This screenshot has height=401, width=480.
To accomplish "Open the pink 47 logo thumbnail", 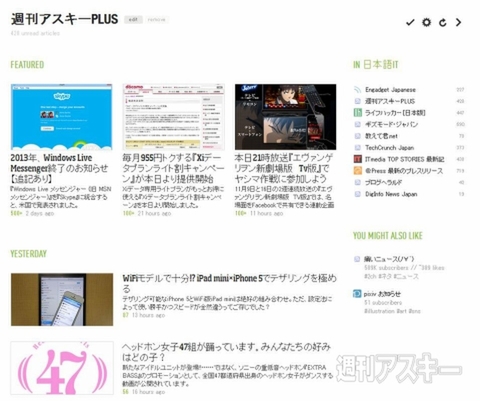I will 62,368.
